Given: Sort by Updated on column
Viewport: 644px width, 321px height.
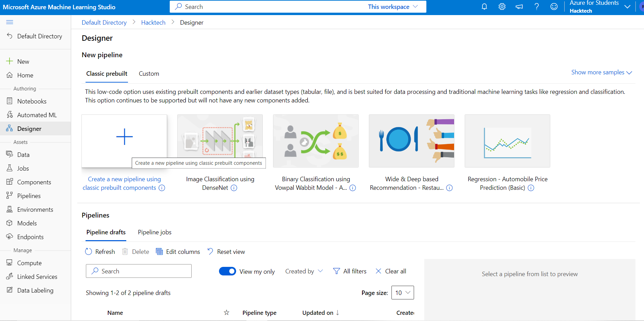Looking at the screenshot, I should 321,313.
